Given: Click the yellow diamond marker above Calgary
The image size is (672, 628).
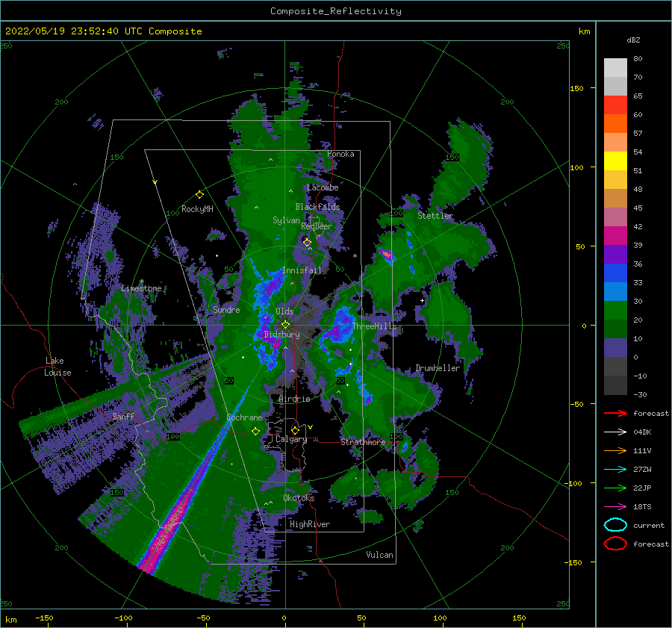Looking at the screenshot, I should coord(295,430).
